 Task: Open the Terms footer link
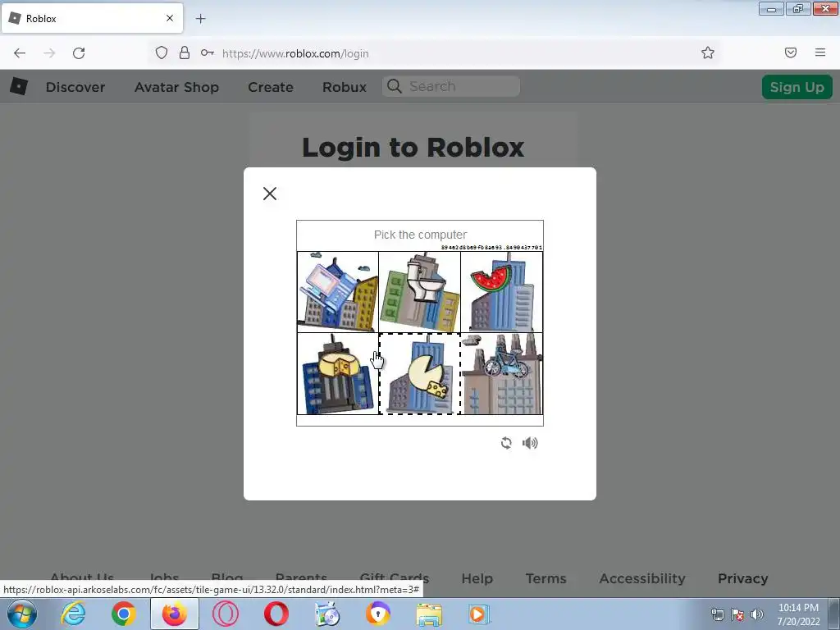(x=546, y=578)
